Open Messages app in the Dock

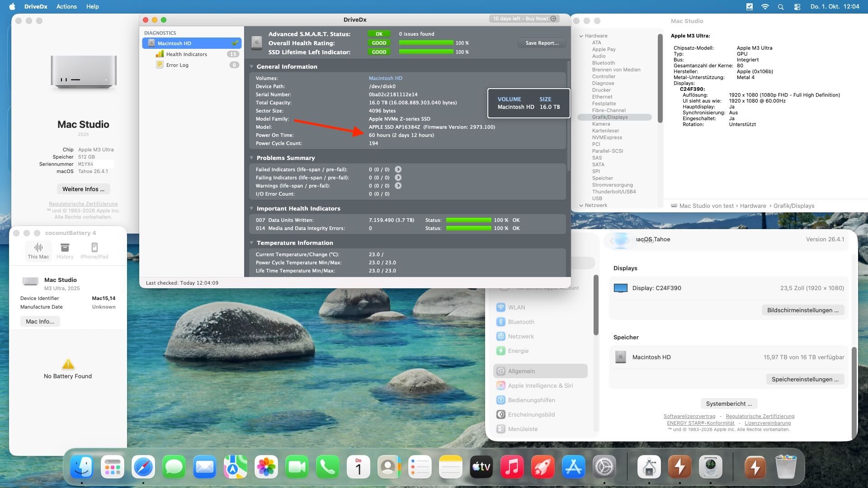pos(174,467)
